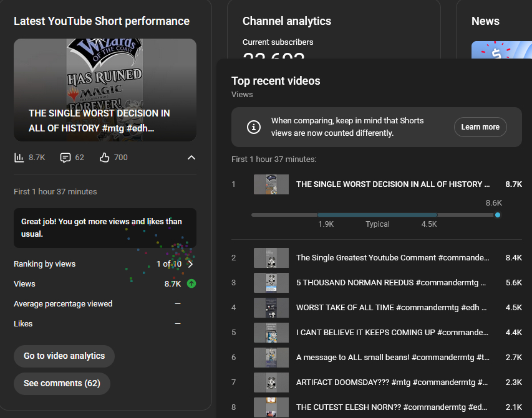
Task: Click the comments speech bubble icon
Action: tap(65, 158)
